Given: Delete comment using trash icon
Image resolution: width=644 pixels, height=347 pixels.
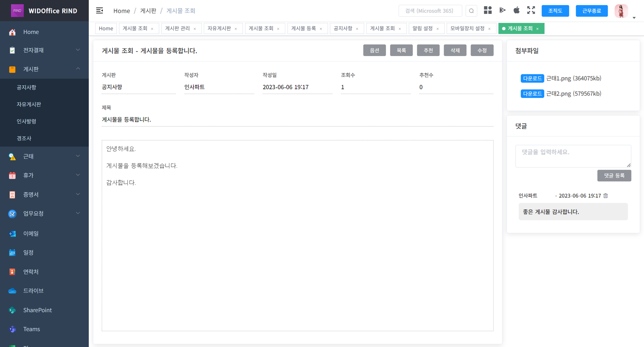Looking at the screenshot, I should (x=606, y=196).
